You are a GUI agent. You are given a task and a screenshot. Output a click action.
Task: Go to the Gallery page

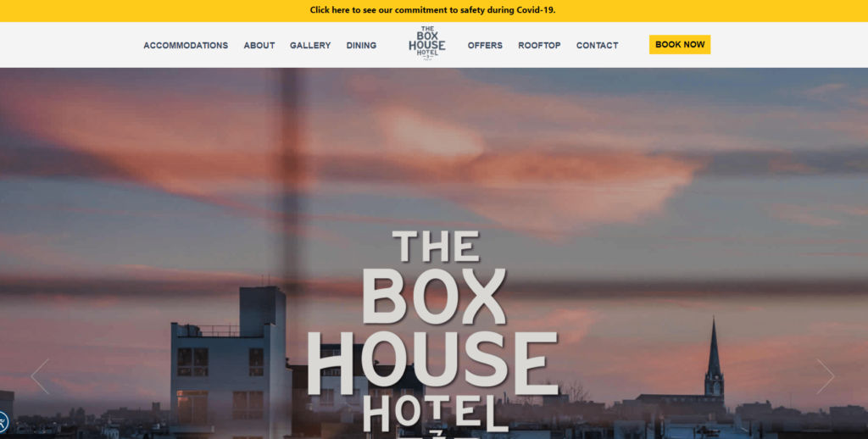click(310, 46)
